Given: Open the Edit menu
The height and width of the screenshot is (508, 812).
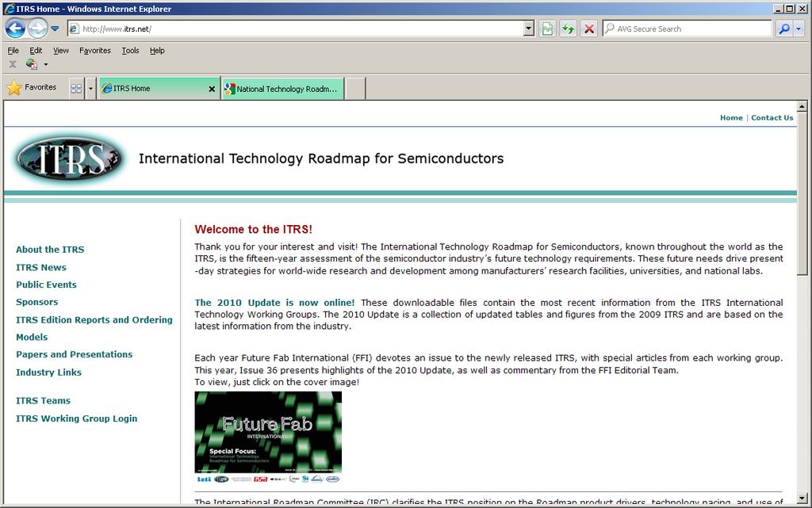Looking at the screenshot, I should 36,50.
